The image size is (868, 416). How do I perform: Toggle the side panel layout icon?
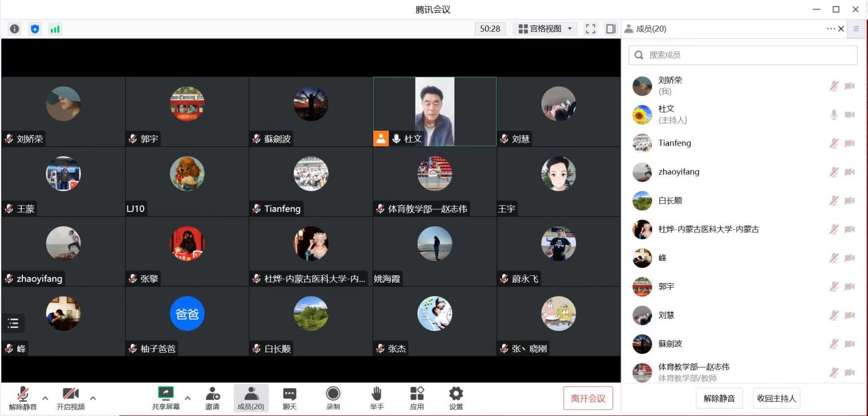pos(611,29)
